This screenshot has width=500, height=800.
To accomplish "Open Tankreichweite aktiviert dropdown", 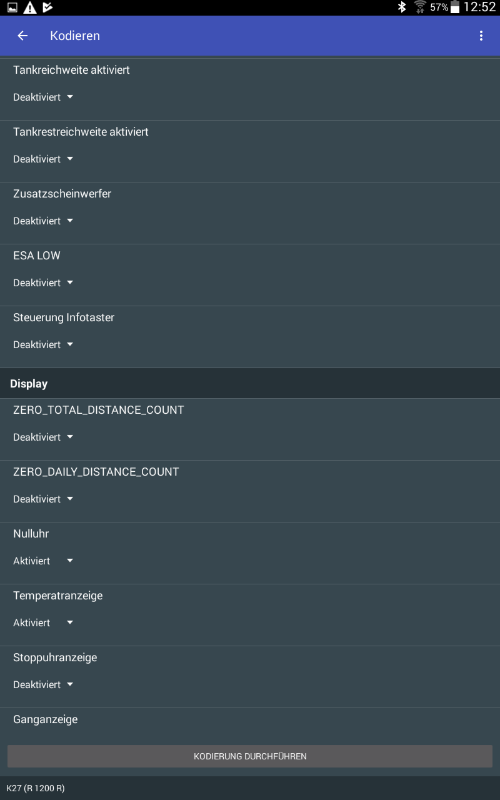I will click(x=43, y=97).
